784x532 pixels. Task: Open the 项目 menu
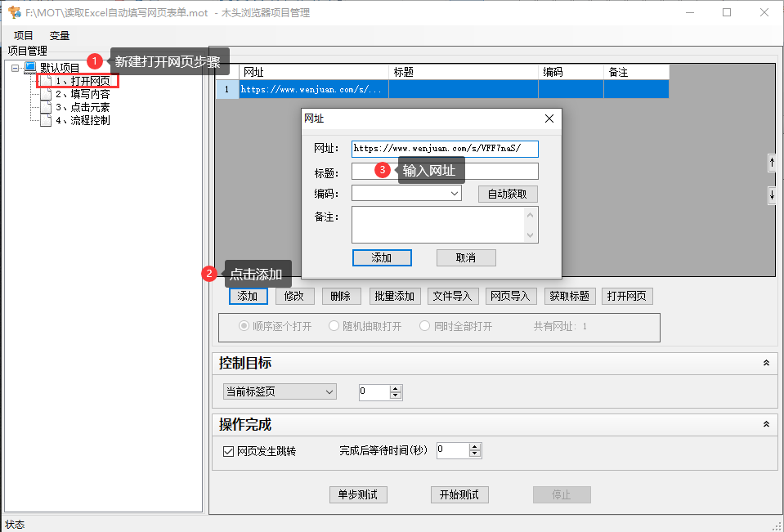[23, 35]
